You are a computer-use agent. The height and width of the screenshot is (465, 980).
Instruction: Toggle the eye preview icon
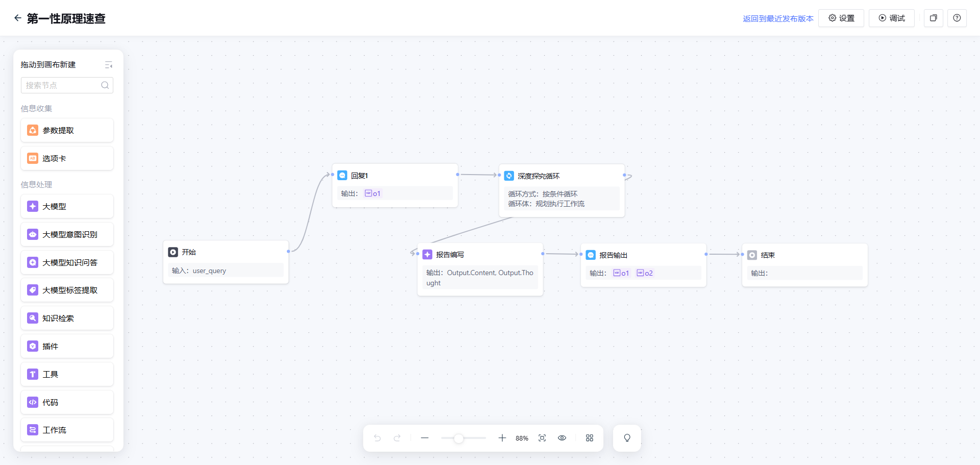562,438
